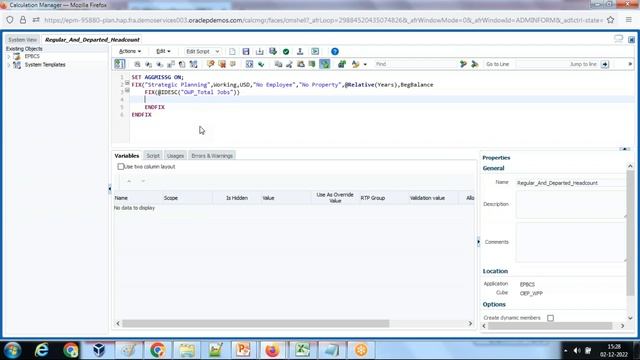Open the Errors & Warnings tab

[x=212, y=156]
